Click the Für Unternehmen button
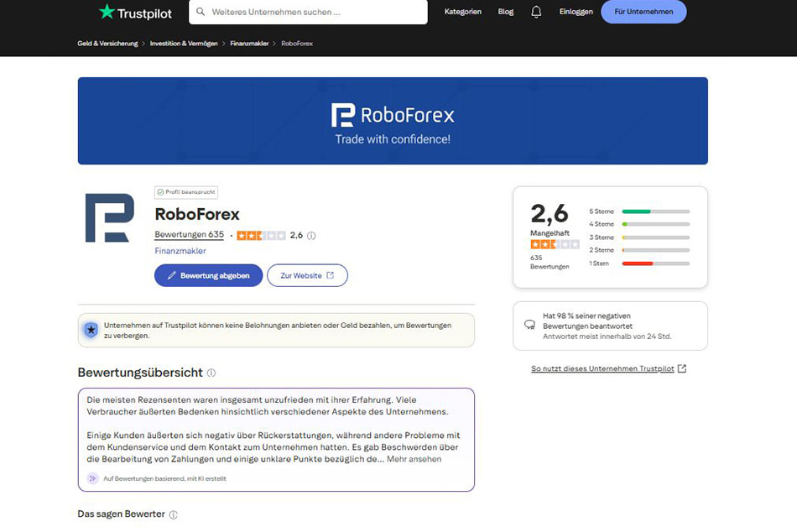 643,12
